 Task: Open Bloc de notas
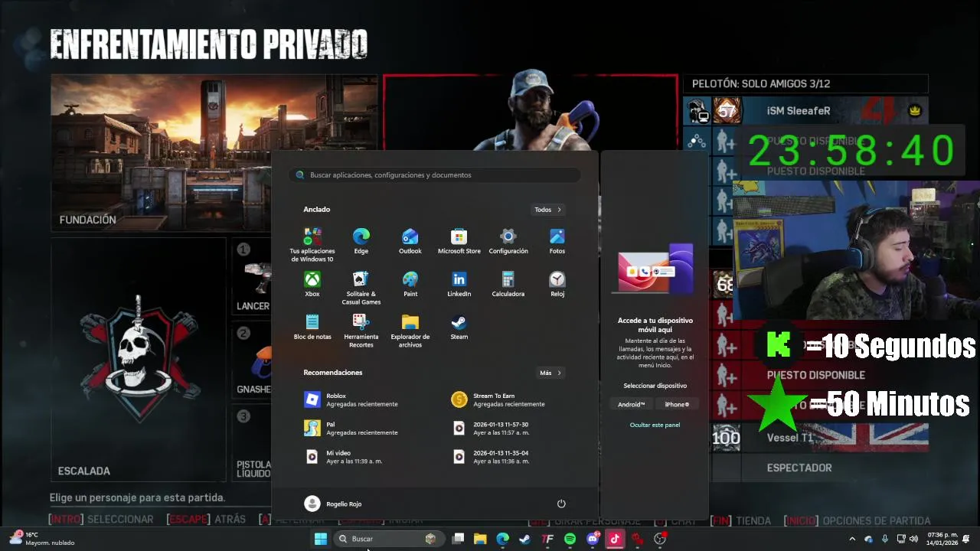(x=312, y=328)
